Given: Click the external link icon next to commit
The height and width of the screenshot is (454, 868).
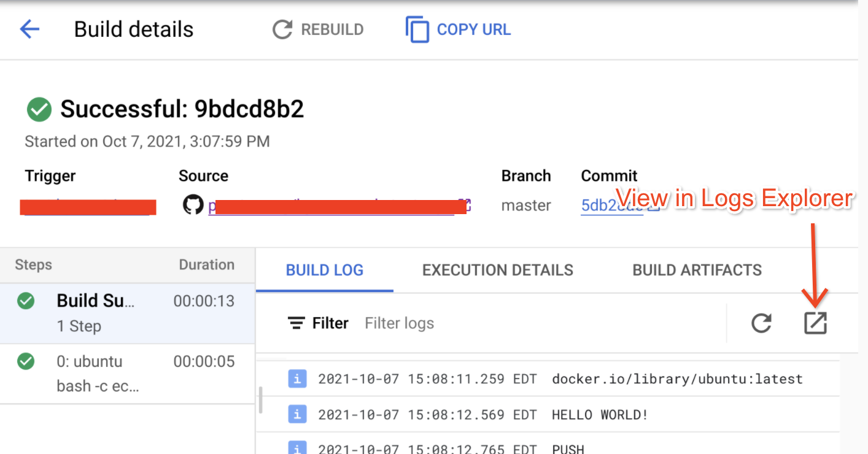Looking at the screenshot, I should [x=653, y=208].
